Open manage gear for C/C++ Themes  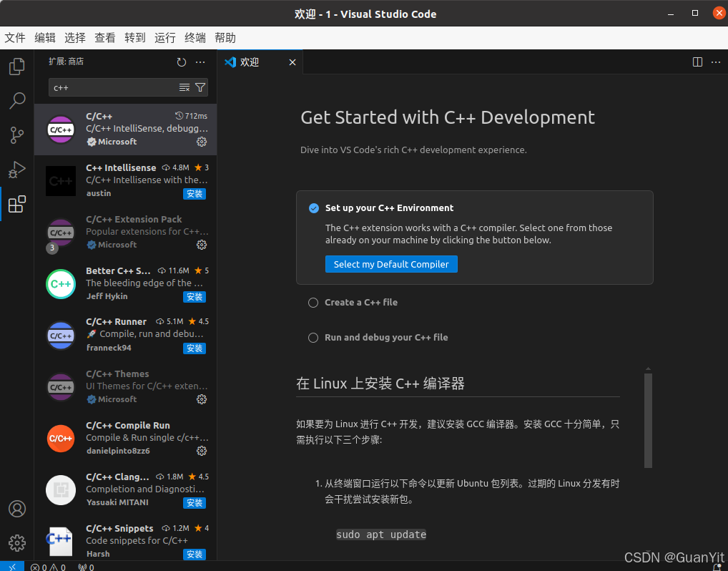(202, 399)
